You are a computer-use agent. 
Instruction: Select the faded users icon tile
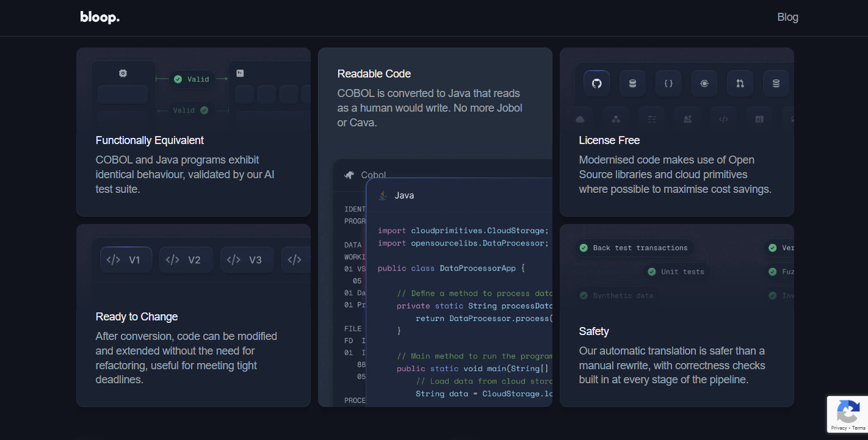tap(688, 119)
